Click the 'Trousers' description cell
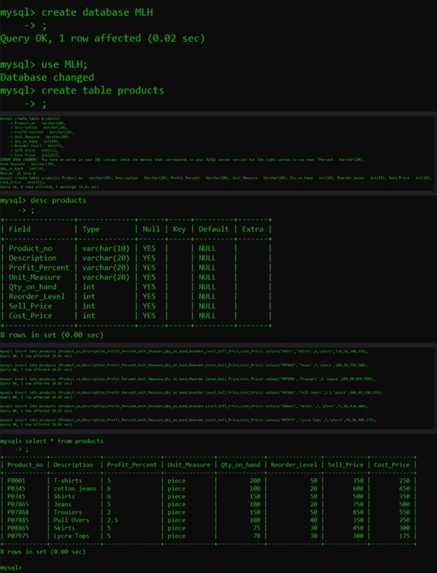This screenshot has width=437, height=573. tap(68, 512)
